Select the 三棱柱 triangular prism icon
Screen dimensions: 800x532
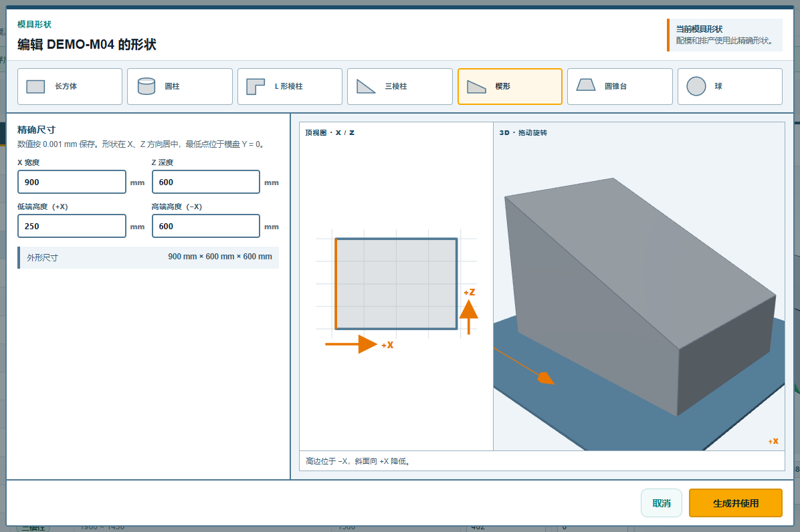366,87
